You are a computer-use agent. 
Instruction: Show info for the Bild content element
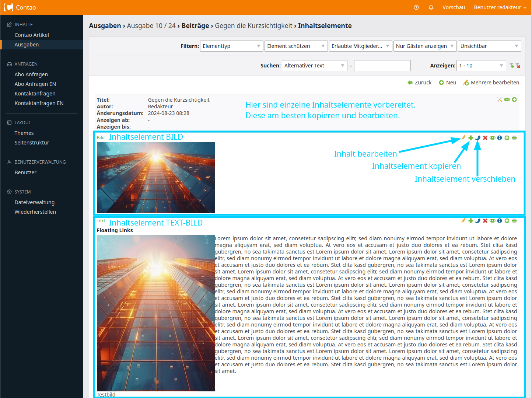tap(500, 138)
